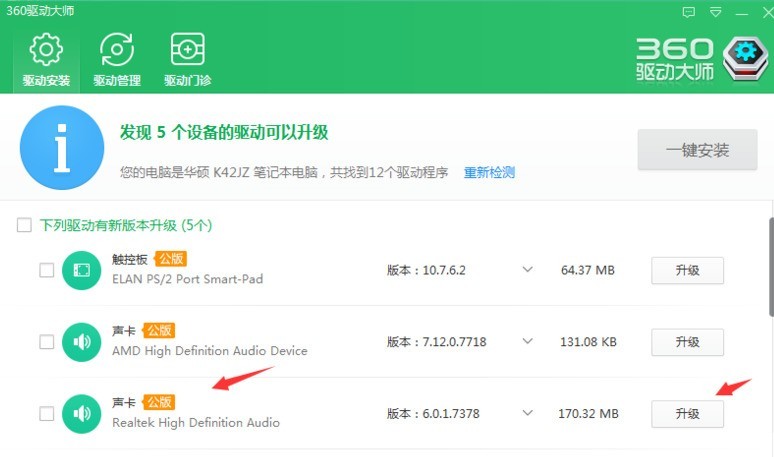Click the 版本：6.0.1.7378 text
Viewport: 774px width, 457px height.
click(x=433, y=414)
